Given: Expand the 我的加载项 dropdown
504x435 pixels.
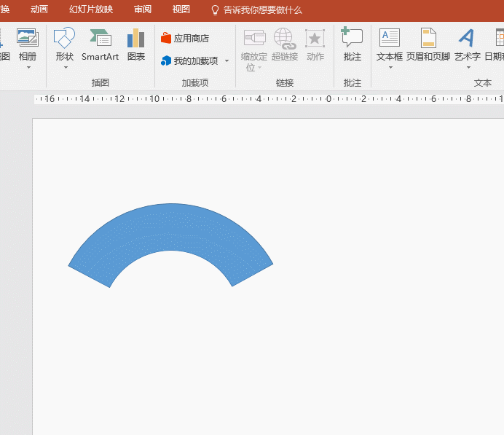Looking at the screenshot, I should point(227,61).
